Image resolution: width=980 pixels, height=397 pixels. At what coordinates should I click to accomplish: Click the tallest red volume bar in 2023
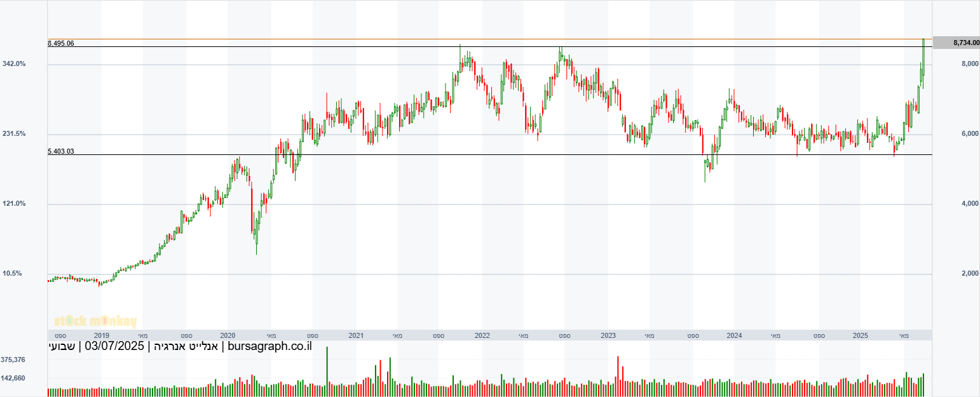tap(618, 376)
